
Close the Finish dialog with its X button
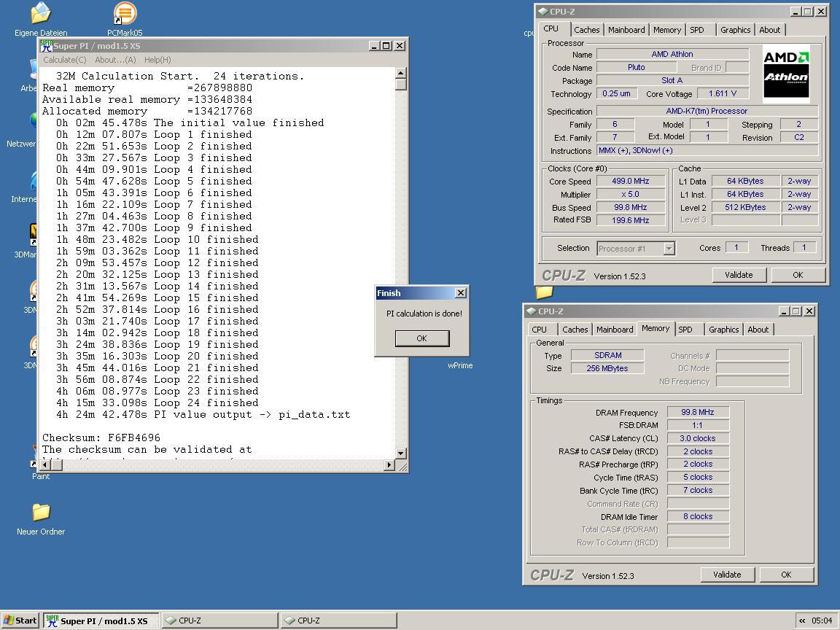[461, 293]
